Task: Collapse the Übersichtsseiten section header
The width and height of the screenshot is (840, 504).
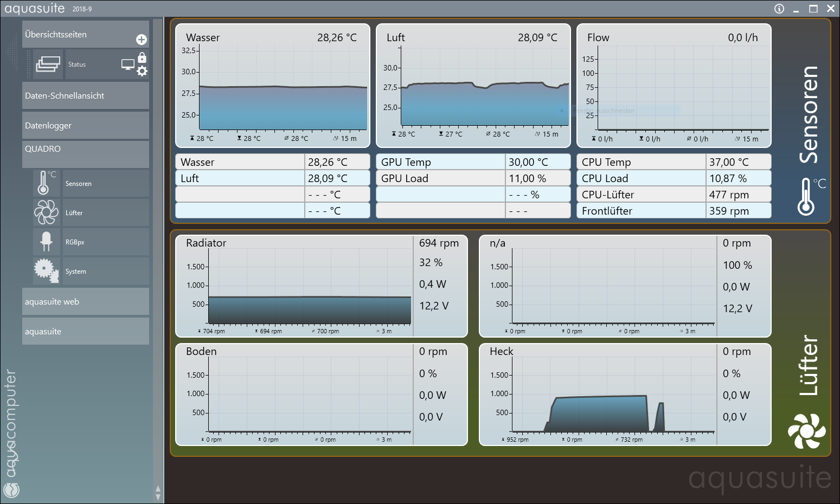Action: (86, 35)
